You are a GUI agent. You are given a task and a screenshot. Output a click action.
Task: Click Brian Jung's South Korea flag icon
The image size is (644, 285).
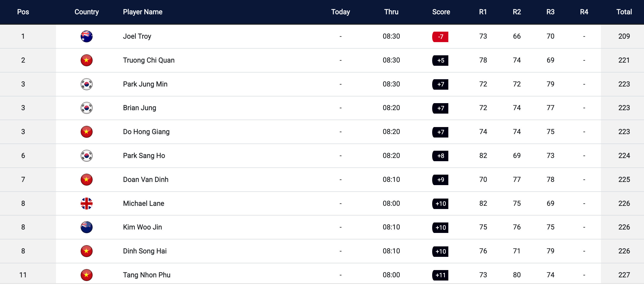(x=86, y=108)
